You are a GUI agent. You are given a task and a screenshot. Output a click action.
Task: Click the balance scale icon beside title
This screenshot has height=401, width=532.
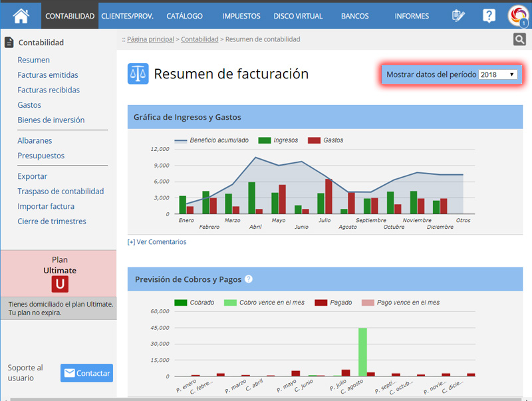click(138, 74)
